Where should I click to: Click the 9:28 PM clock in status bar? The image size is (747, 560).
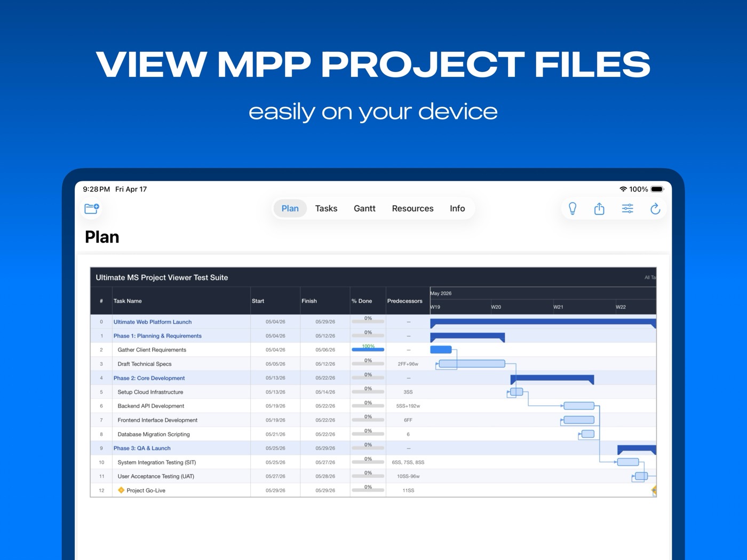[x=96, y=189]
